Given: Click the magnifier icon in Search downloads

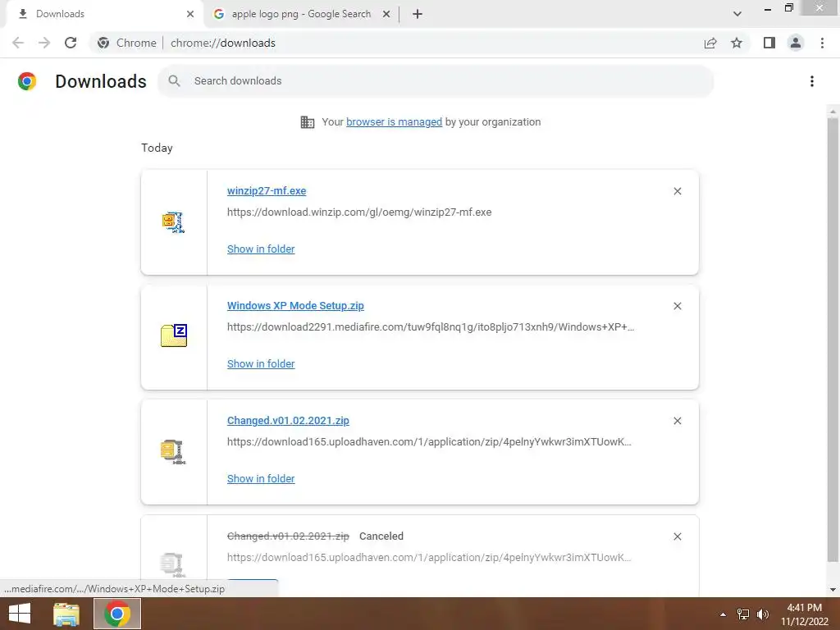Looking at the screenshot, I should [174, 81].
